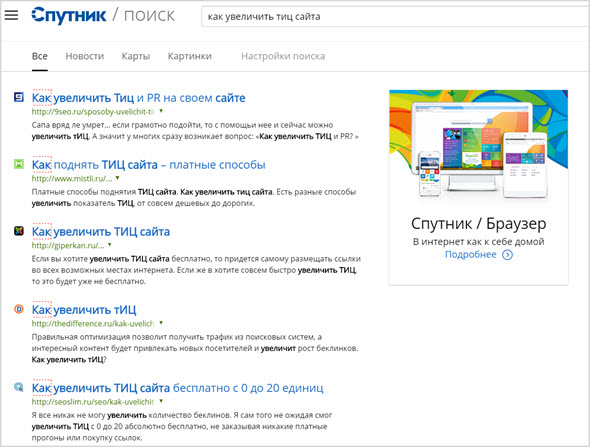
Task: Click snippet text starting Я все никак не могу
Action: click(182, 426)
